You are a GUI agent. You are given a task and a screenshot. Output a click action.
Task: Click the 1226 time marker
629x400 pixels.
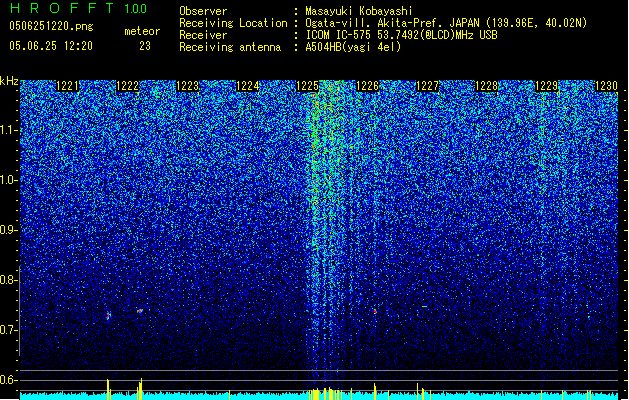[367, 86]
